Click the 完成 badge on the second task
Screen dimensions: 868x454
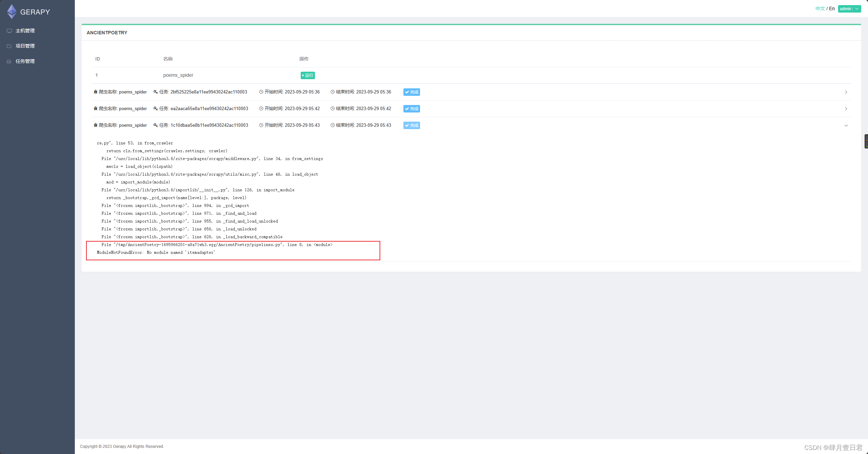point(411,109)
